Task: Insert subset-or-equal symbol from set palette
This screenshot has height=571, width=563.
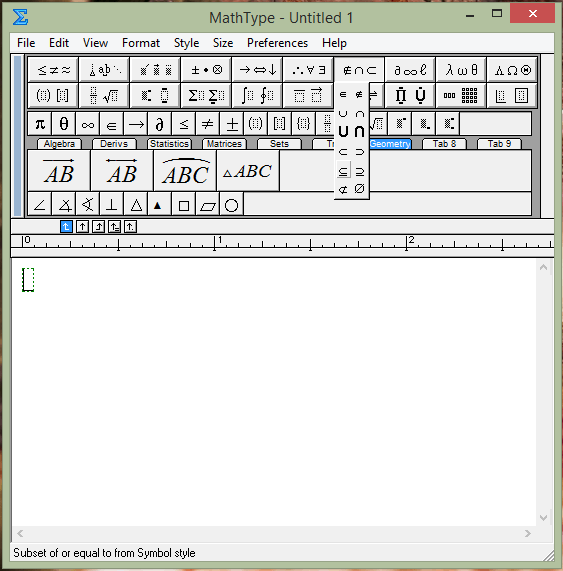Action: [x=343, y=170]
